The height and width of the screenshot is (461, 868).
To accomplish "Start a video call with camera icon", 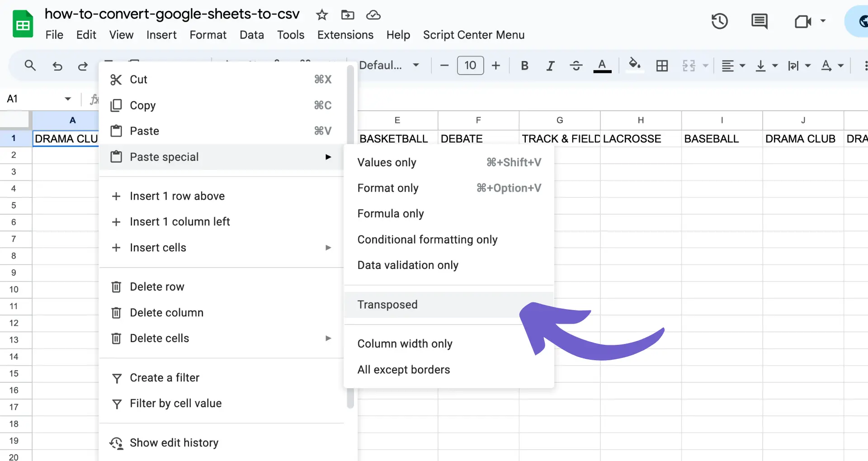I will click(803, 21).
